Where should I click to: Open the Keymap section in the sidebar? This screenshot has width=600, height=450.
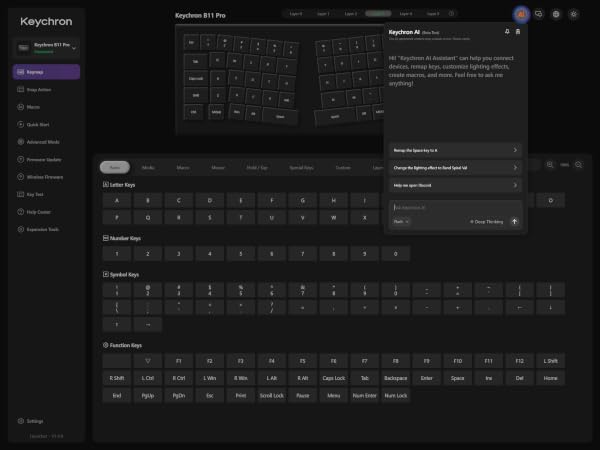46,72
